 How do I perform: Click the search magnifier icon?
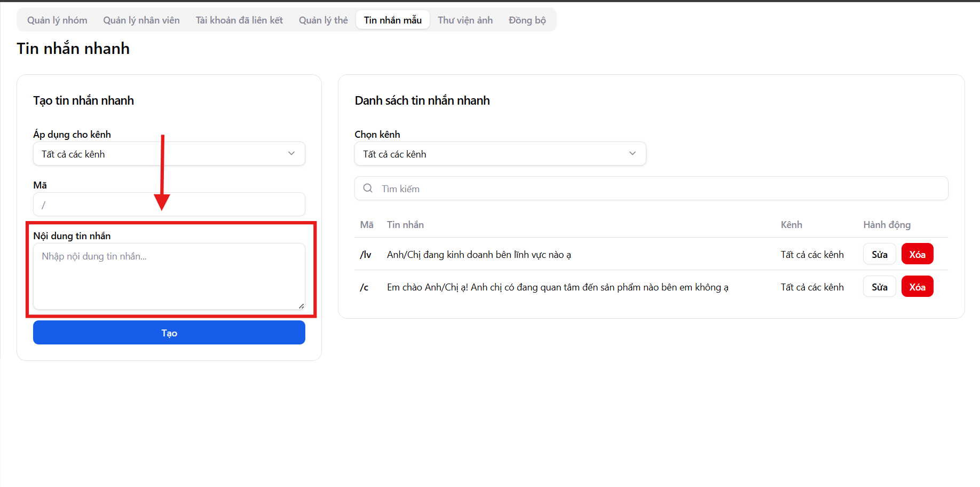click(368, 188)
